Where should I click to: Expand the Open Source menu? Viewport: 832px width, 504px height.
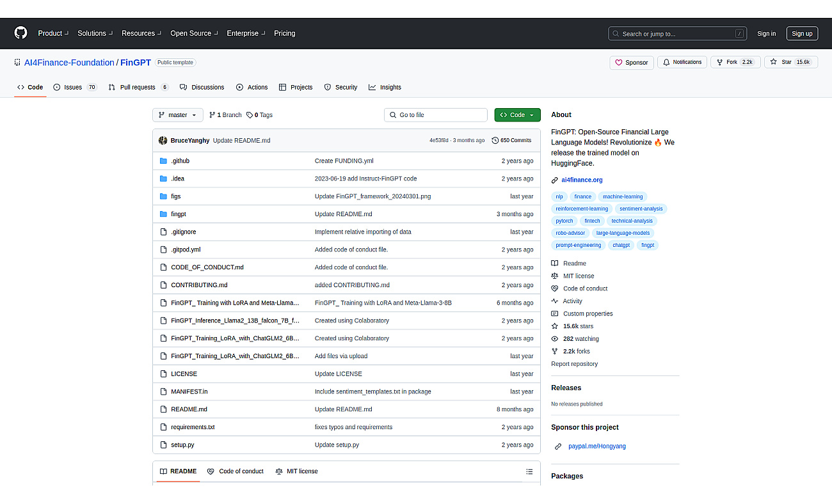coord(194,33)
